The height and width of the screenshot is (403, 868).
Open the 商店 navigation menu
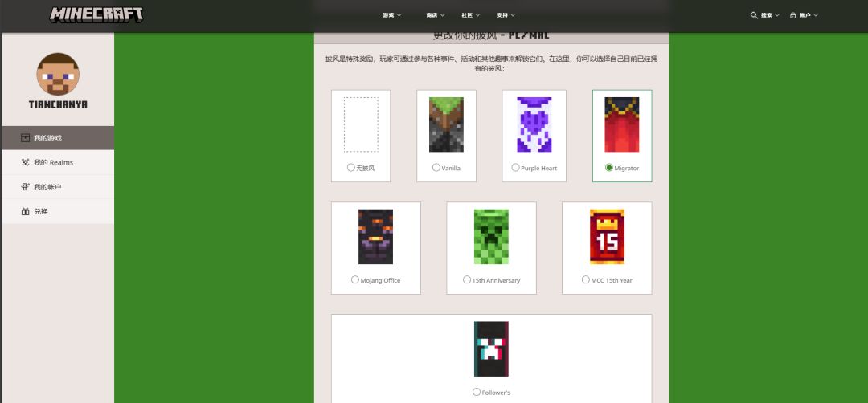click(436, 15)
